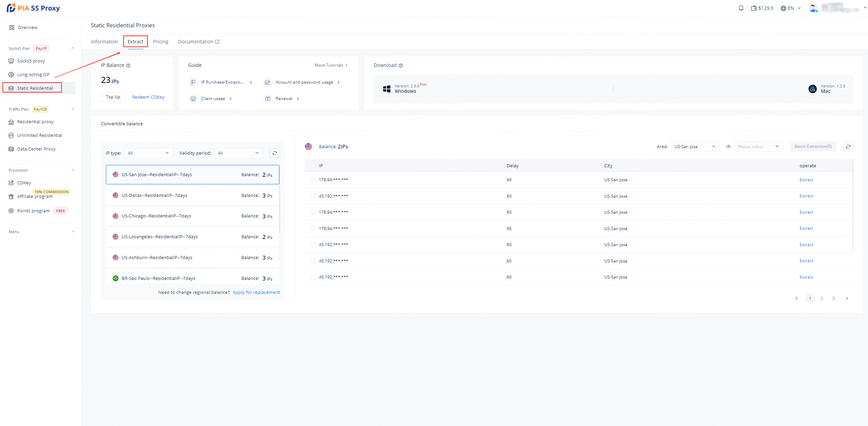Image resolution: width=868 pixels, height=426 pixels.
Task: Click the notification bell icon
Action: (x=741, y=8)
